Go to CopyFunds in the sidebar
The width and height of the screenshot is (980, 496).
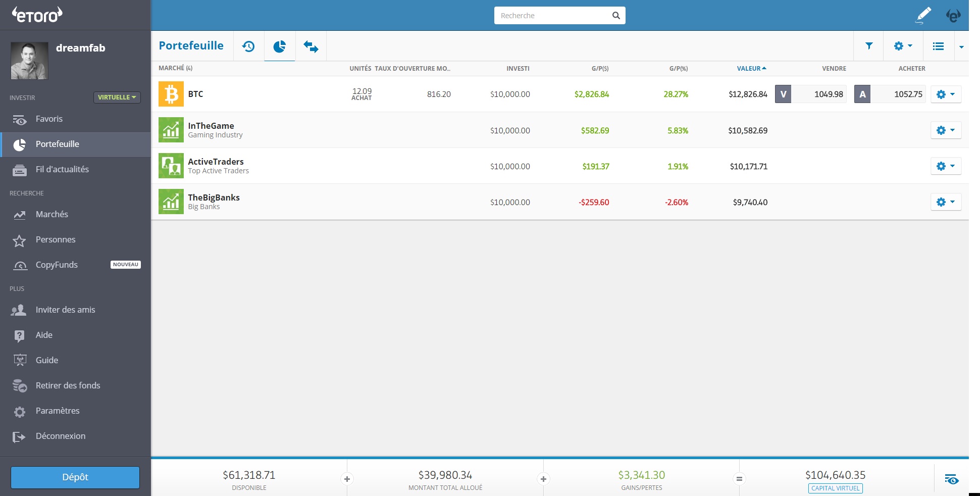(57, 265)
